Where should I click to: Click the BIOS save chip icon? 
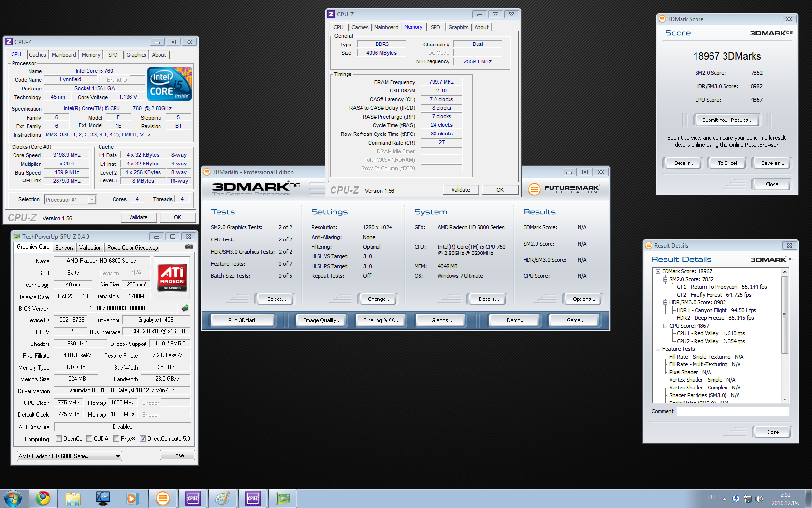tap(185, 308)
